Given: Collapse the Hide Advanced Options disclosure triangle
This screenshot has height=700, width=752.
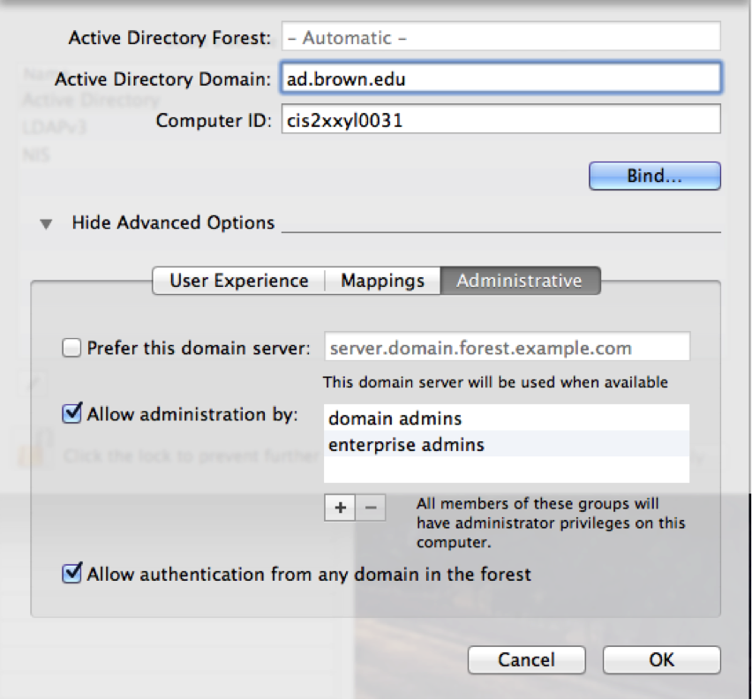Looking at the screenshot, I should click(46, 224).
